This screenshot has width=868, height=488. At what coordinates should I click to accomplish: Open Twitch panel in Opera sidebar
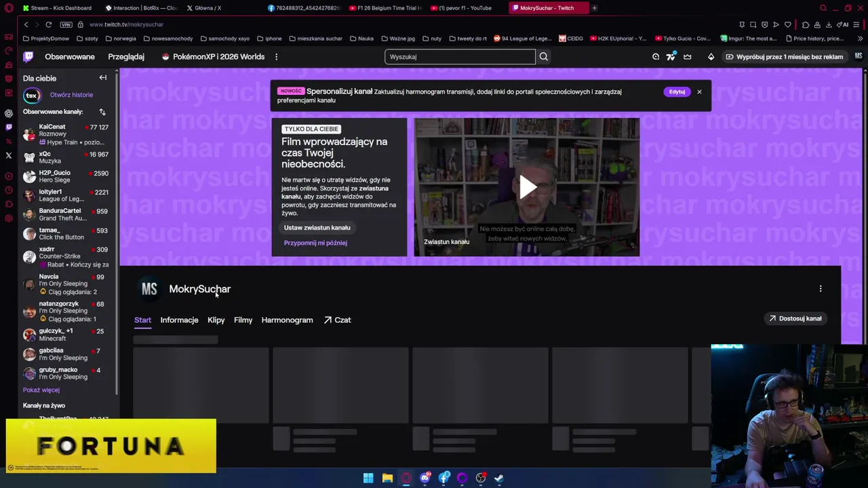pyautogui.click(x=9, y=127)
